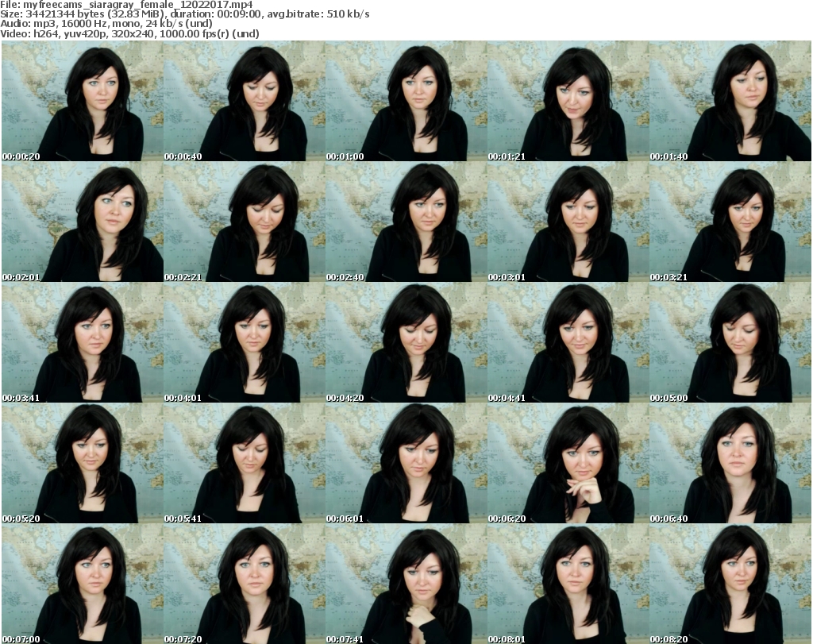Click the file name myfreecams_siaragray_female_12022017.mp4
The height and width of the screenshot is (644, 813).
[138, 5]
